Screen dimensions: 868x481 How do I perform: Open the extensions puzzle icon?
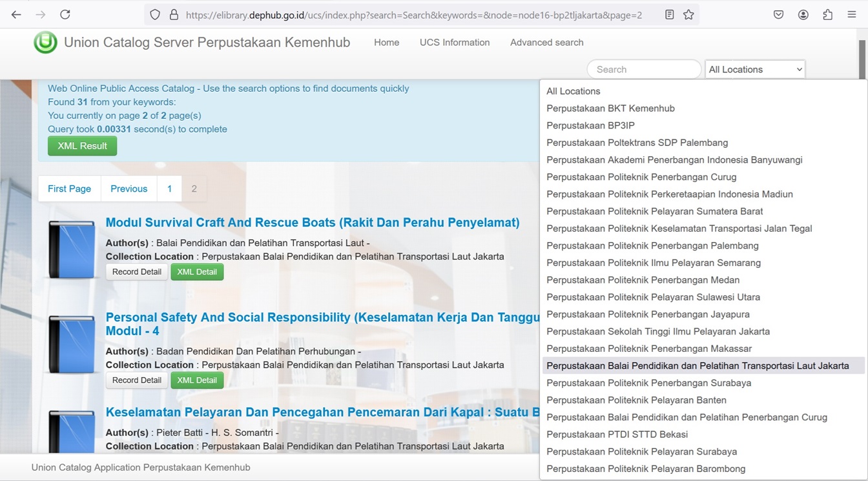(827, 14)
